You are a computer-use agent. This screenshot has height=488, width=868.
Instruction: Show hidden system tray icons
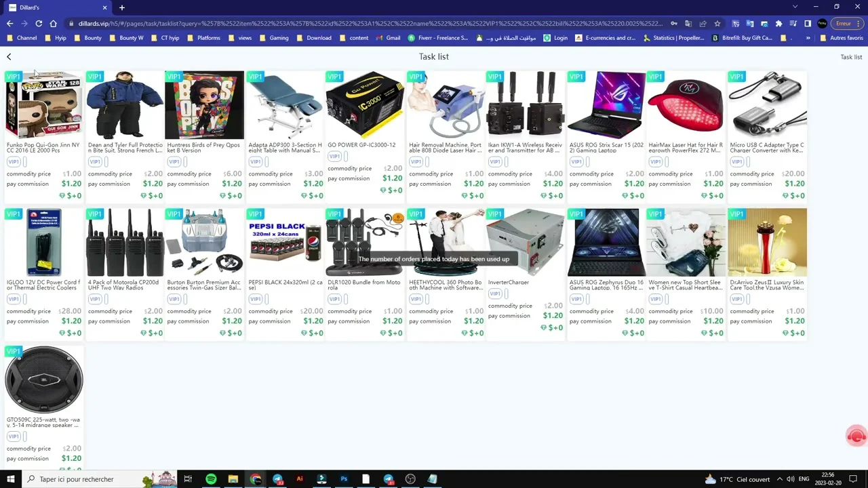point(779,479)
